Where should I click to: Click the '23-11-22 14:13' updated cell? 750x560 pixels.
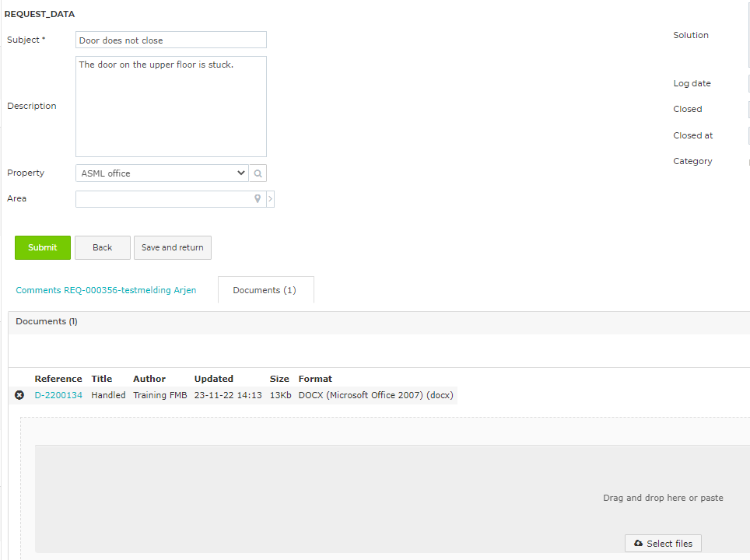click(x=228, y=395)
